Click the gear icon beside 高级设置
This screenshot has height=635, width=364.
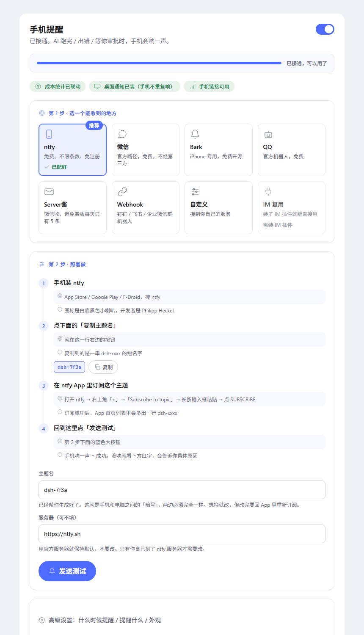[42, 620]
